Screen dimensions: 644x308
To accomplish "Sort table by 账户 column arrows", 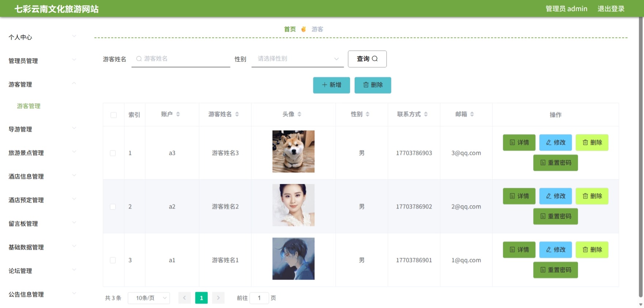I will [178, 114].
